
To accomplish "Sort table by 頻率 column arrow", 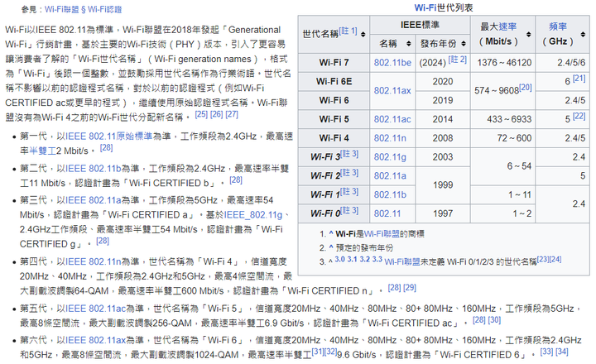I will point(583,34).
